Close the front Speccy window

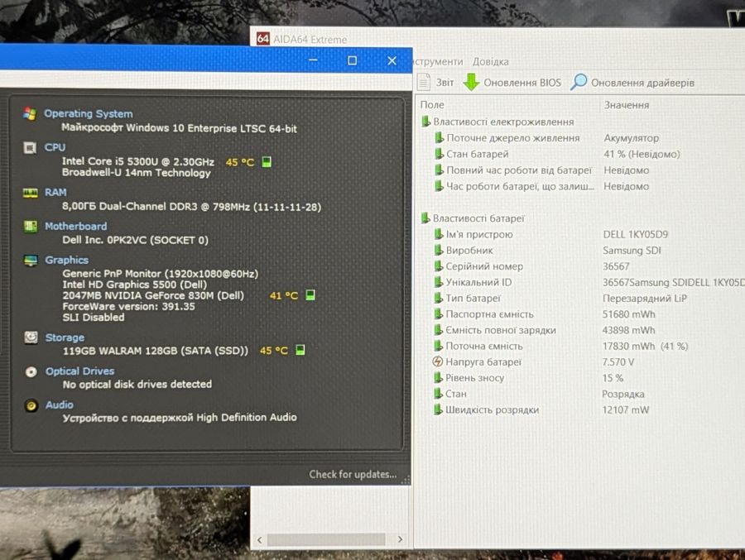[x=392, y=60]
